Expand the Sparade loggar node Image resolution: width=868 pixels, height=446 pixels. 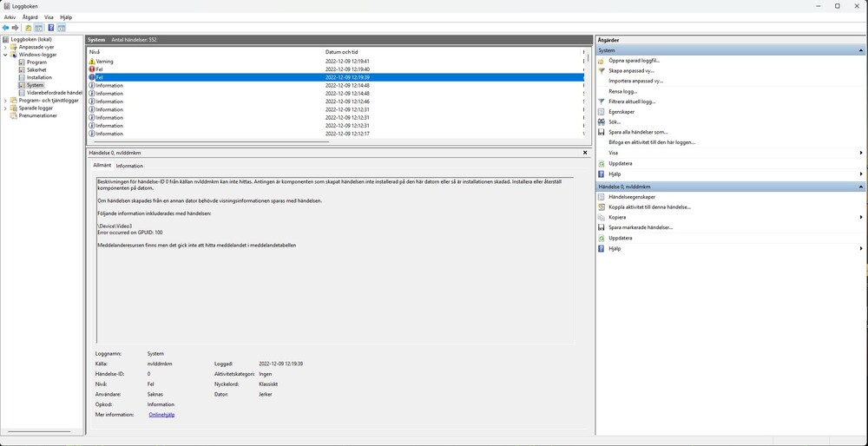(5, 108)
